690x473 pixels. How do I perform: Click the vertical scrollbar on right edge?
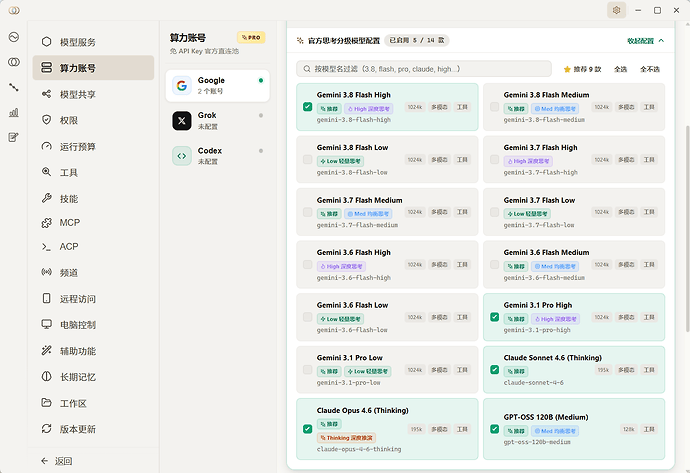pos(687,229)
